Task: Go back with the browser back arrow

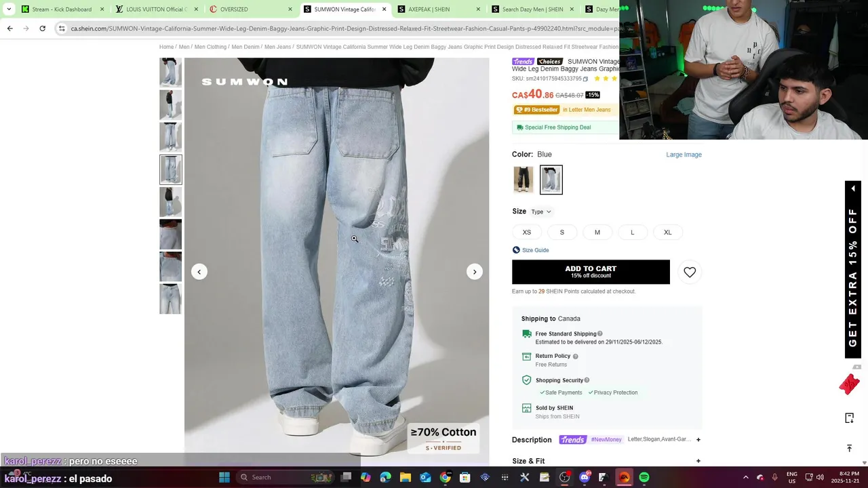Action: [x=9, y=28]
